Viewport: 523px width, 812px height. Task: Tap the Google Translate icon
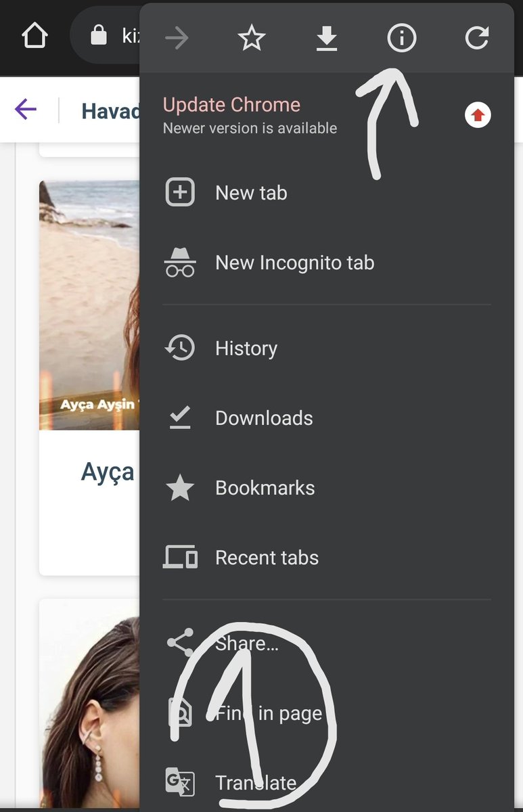[x=180, y=783]
